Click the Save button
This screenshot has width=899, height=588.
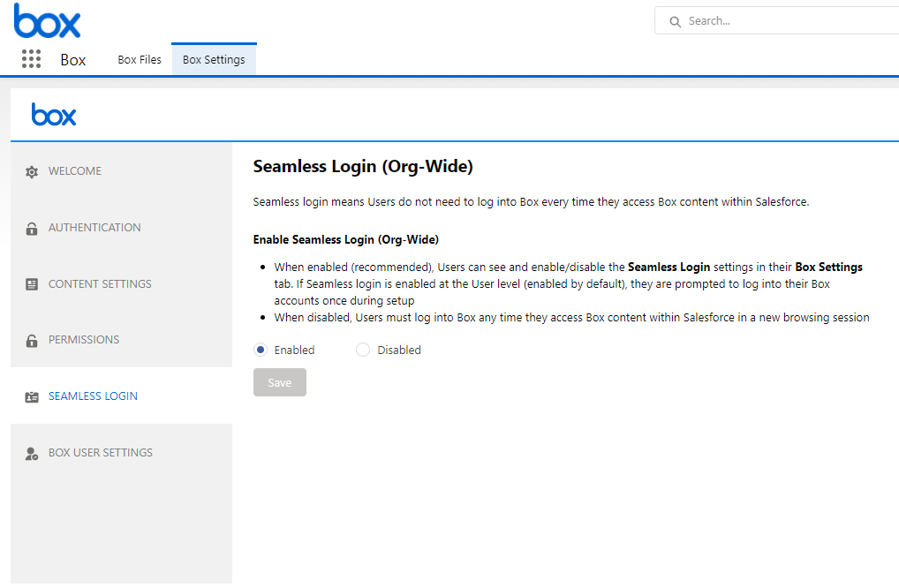[x=280, y=382]
